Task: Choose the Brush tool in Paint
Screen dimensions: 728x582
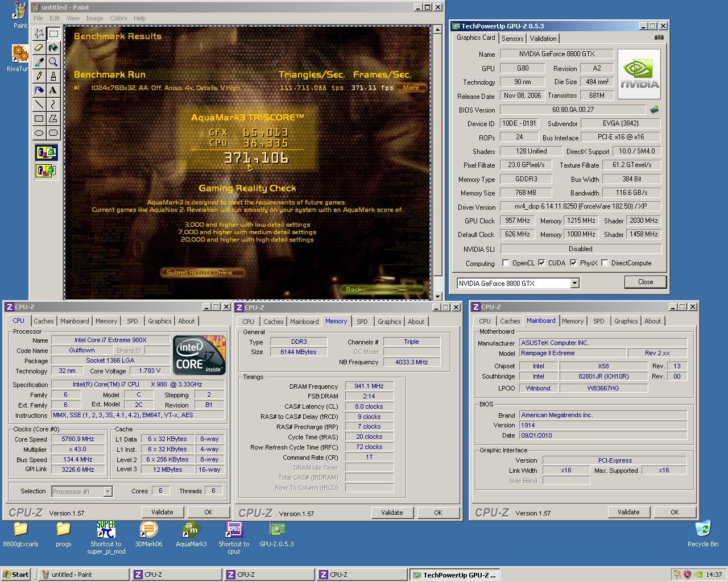Action: pos(53,76)
